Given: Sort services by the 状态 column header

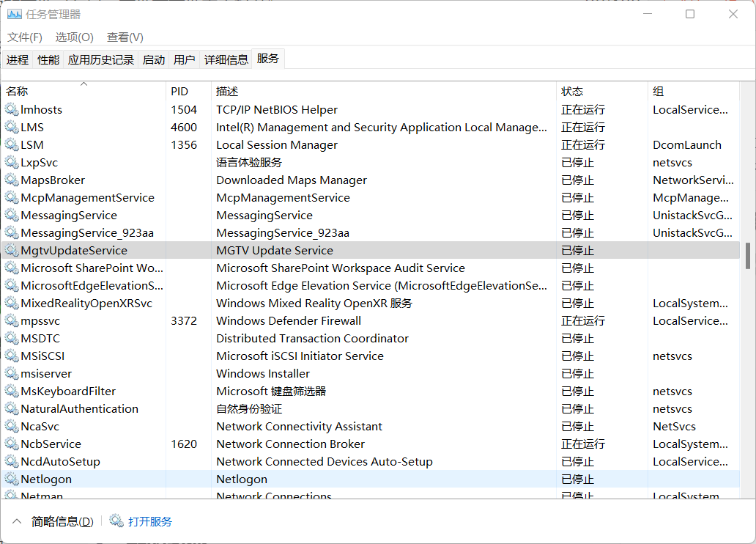Looking at the screenshot, I should click(572, 92).
